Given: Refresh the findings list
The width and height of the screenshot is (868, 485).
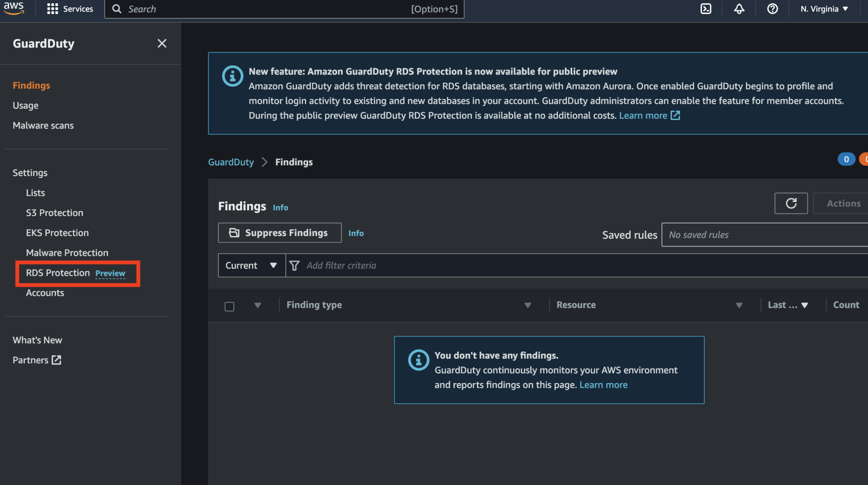Looking at the screenshot, I should [791, 203].
